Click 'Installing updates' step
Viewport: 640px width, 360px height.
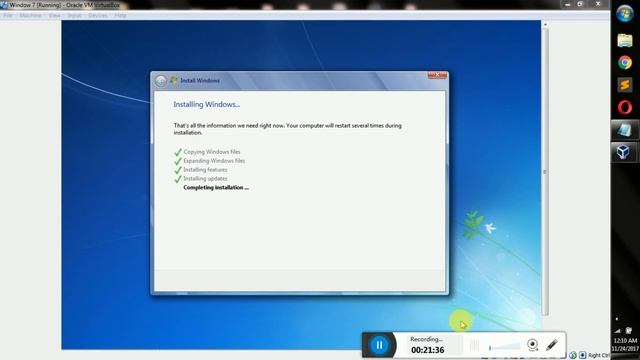pos(205,179)
